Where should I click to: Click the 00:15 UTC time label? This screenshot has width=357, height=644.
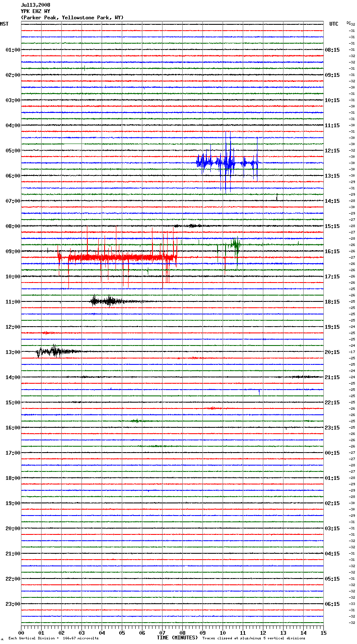pyautogui.click(x=332, y=453)
